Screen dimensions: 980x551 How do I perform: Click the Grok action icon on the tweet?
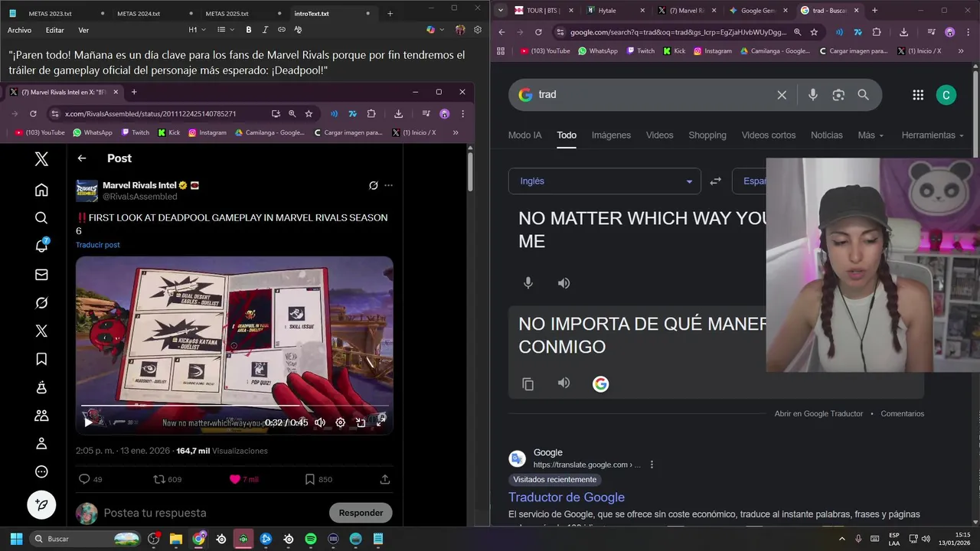coord(373,185)
